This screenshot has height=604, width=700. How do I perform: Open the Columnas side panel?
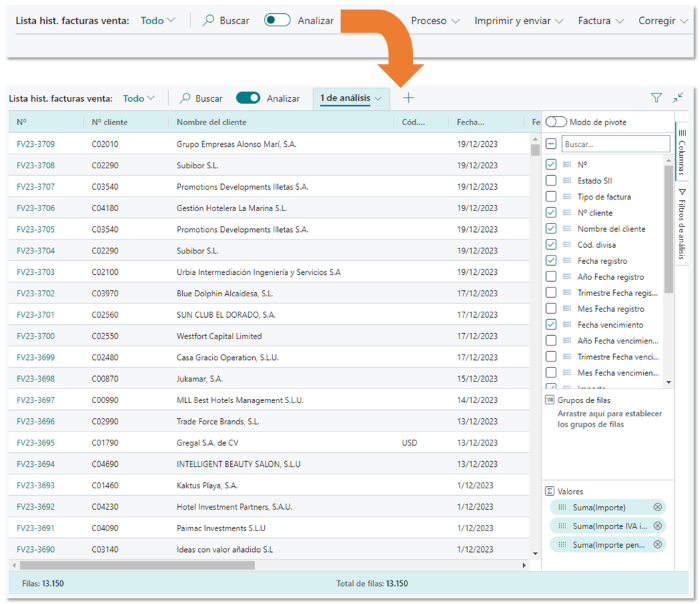tap(682, 152)
